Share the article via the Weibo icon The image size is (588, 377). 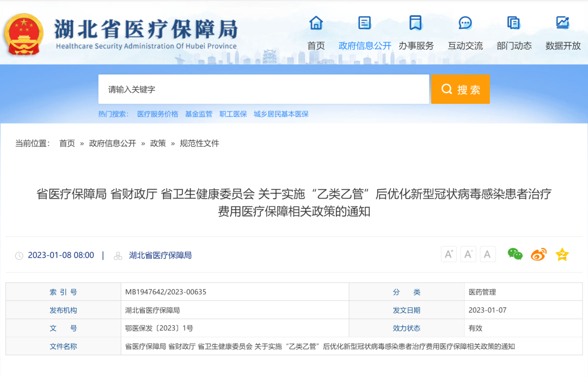click(538, 254)
